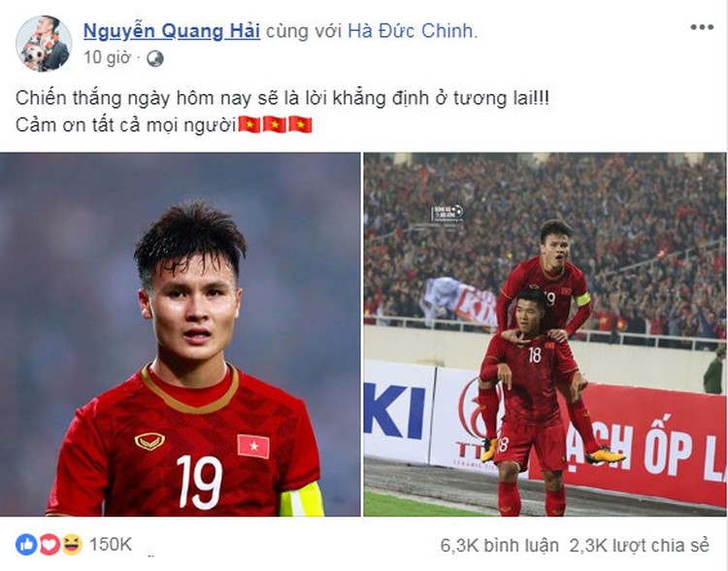Open the portrait photo with jersey 19
The height and width of the screenshot is (571, 728).
pos(181,334)
